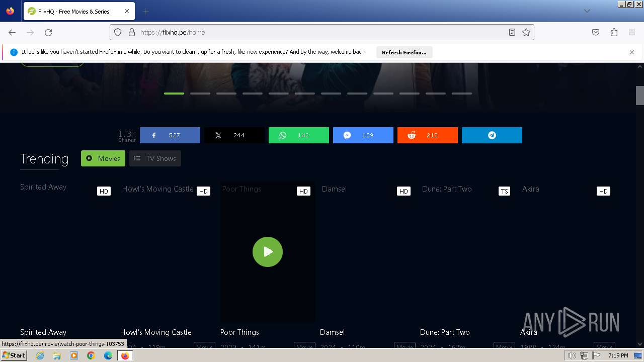The width and height of the screenshot is (644, 362).
Task: Share via Messenger button showing 109
Action: (x=363, y=135)
